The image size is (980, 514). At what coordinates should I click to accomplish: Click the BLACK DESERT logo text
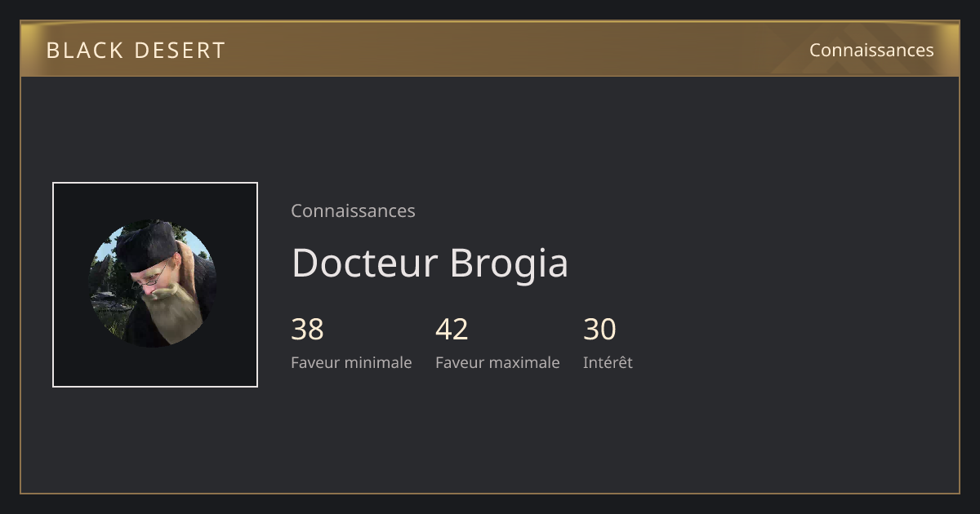pyautogui.click(x=136, y=50)
